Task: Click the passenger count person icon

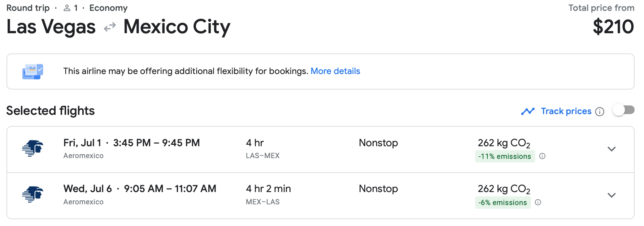Action: point(67,8)
